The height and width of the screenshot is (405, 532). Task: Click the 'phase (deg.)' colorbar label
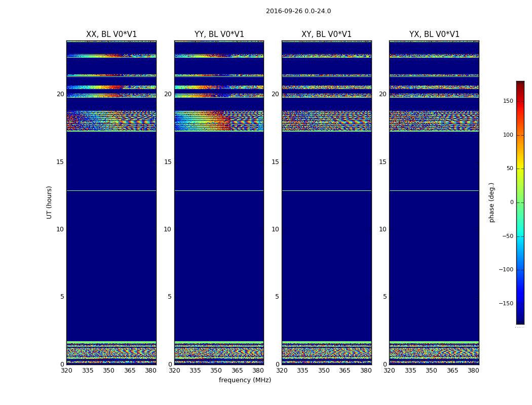click(491, 202)
